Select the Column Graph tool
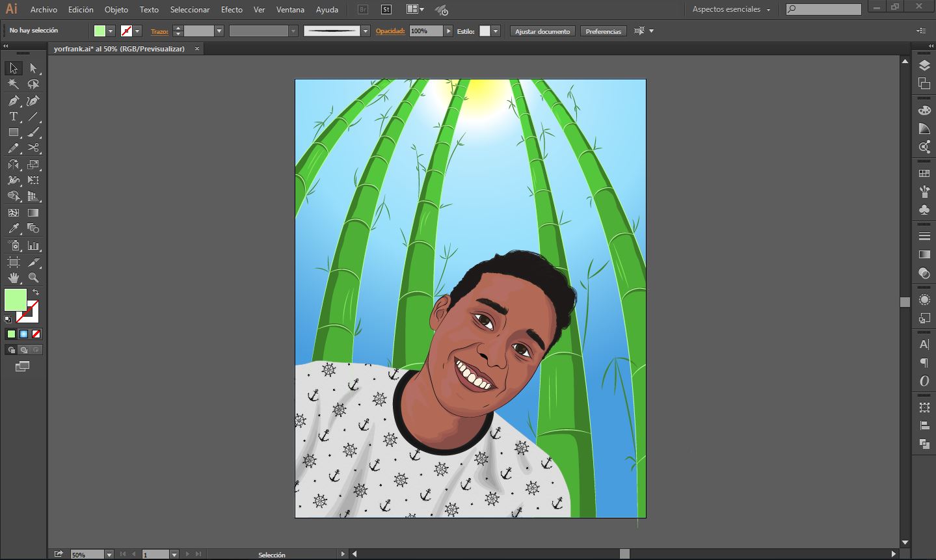 33,245
